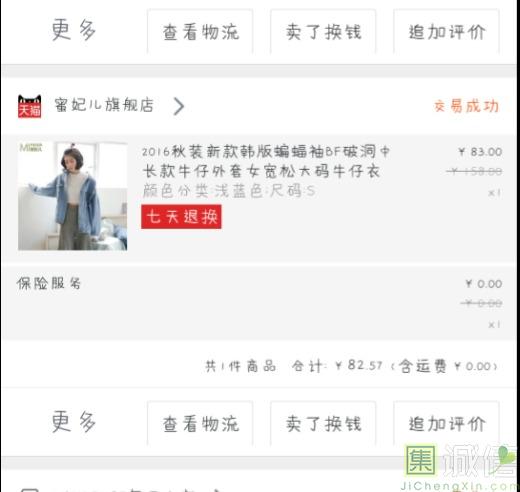Click the product price ¥83.00
Viewport: 520px width, 492px height.
[x=480, y=152]
